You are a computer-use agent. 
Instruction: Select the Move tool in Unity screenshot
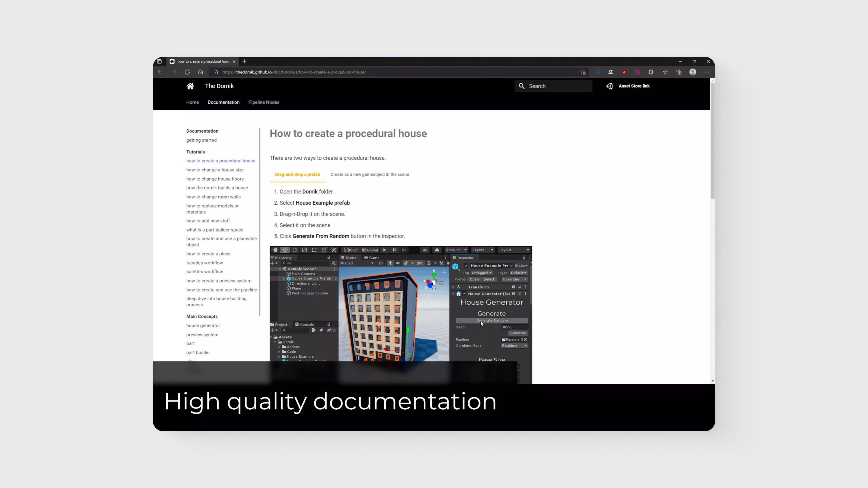285,250
